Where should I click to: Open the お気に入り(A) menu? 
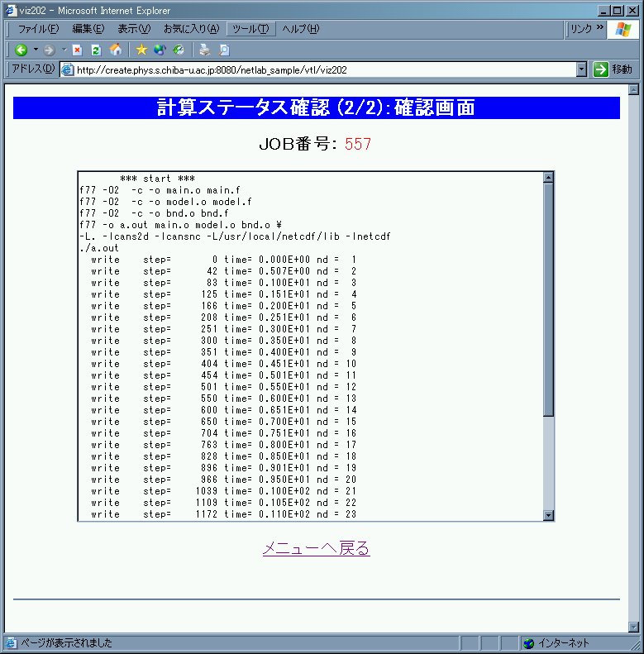point(191,29)
